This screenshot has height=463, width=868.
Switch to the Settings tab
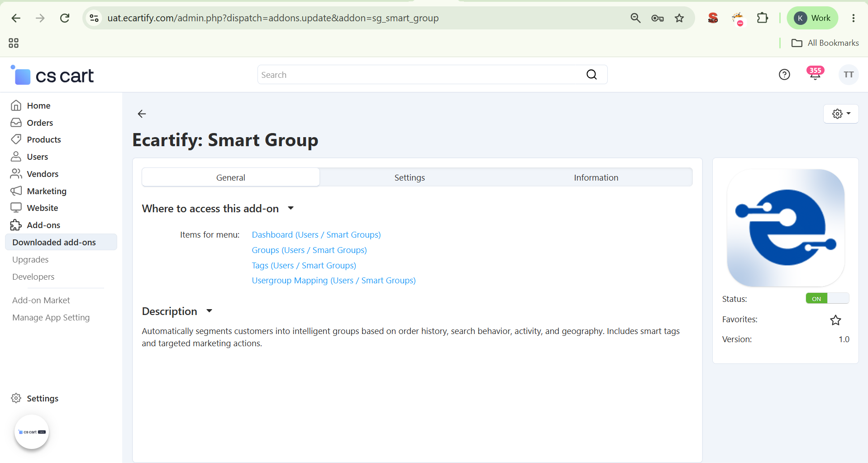[x=410, y=177]
